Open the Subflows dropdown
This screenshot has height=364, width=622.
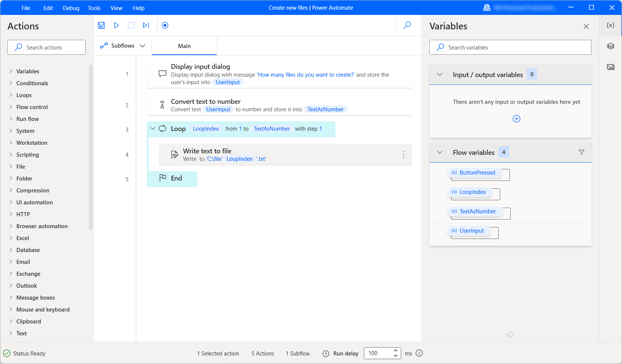pyautogui.click(x=143, y=45)
